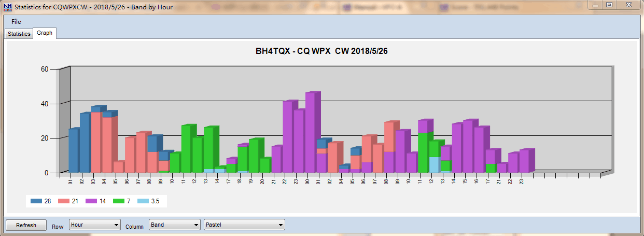Click the first blue bar for hour 01
This screenshot has width=644, height=236.
pos(73,151)
